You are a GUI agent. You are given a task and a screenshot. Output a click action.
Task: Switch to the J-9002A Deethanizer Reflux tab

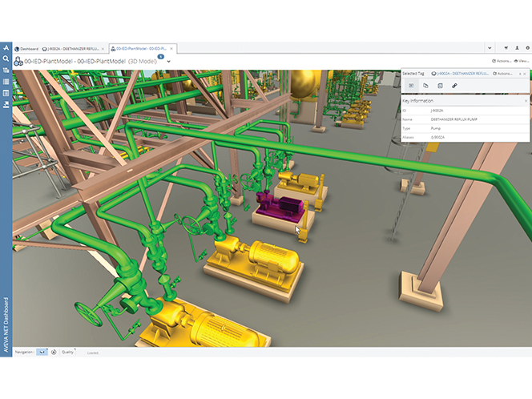tap(72, 48)
